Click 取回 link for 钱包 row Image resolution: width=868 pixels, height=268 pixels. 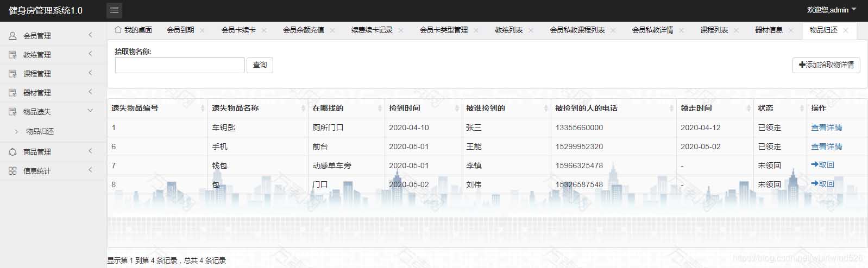[822, 165]
